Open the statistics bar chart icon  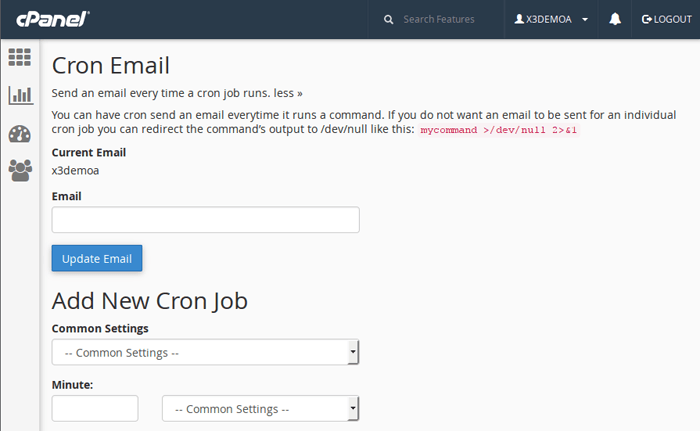[x=20, y=96]
